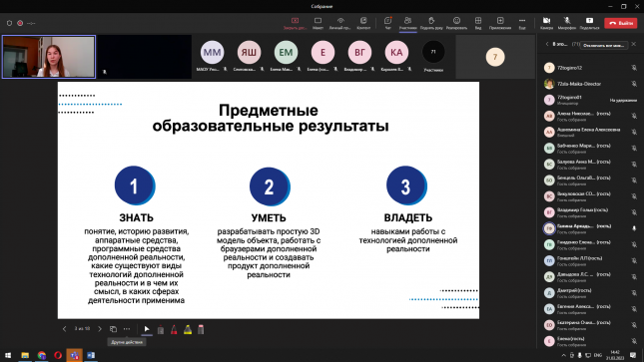Screen dimensions: 644x362
Task: Open Opera browser from taskbar
Action: pyautogui.click(x=58, y=355)
